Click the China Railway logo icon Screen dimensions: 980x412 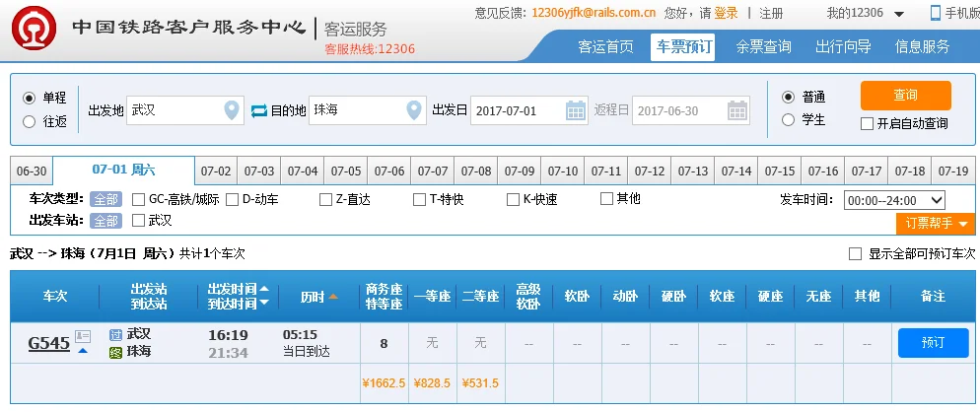click(34, 29)
